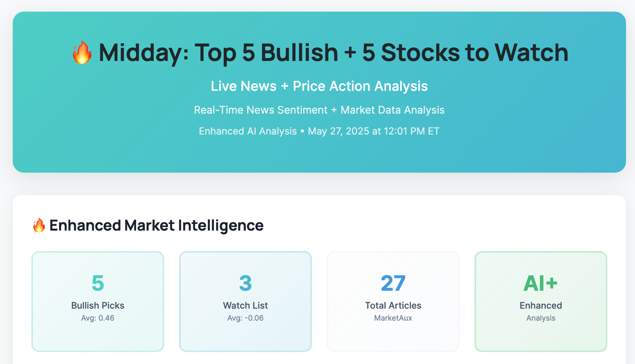Click the number 5 in Bullish Picks
This screenshot has height=364, width=635.
point(98,283)
